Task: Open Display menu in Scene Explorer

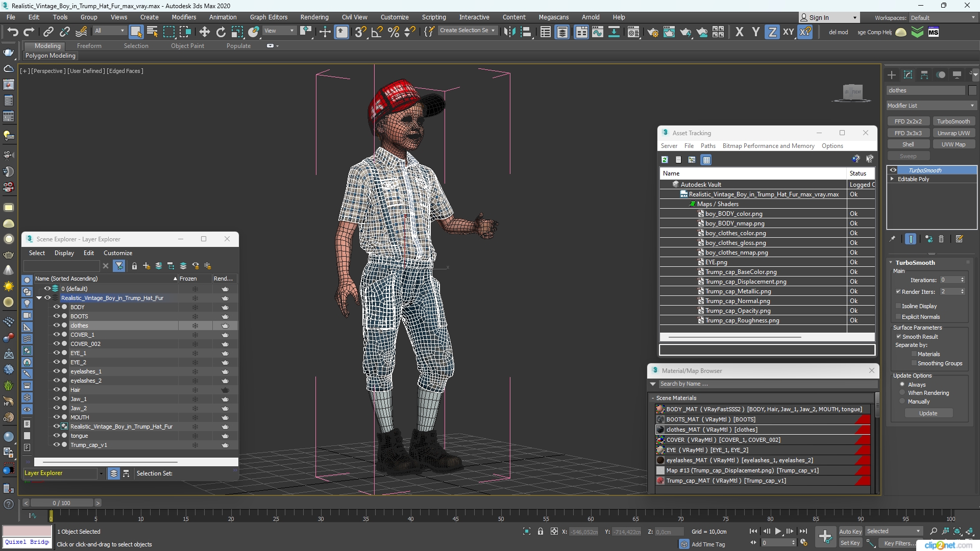Action: (64, 253)
